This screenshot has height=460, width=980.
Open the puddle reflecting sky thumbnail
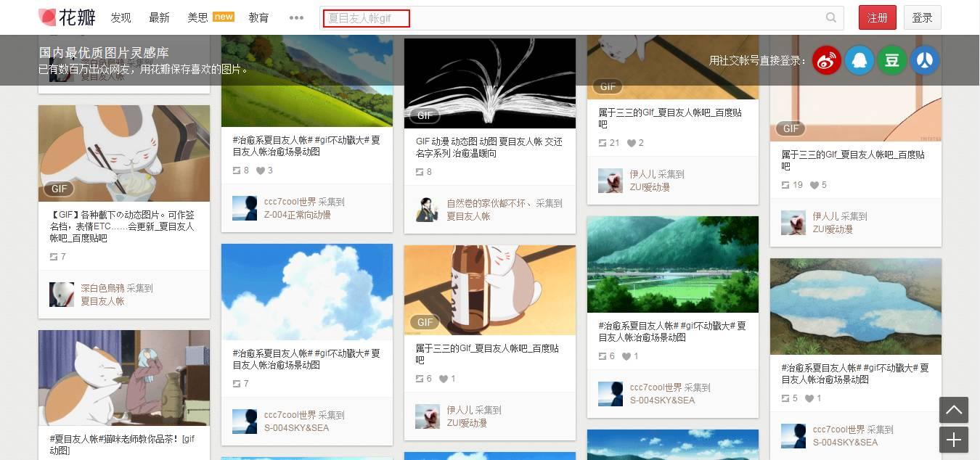856,306
